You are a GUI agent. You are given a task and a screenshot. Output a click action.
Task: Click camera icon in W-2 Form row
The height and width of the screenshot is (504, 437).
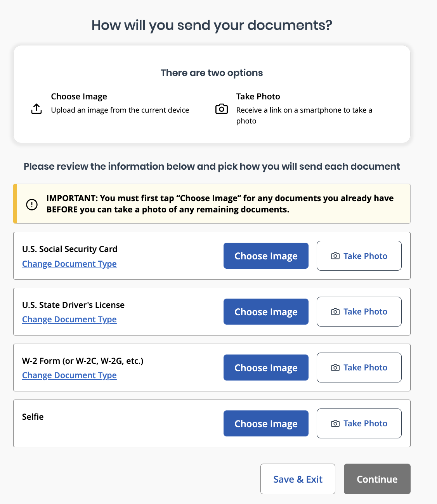(335, 368)
